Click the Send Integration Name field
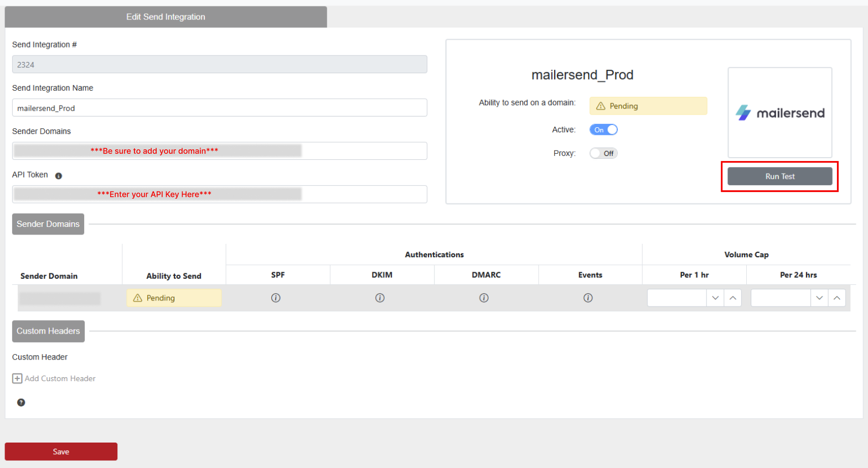This screenshot has height=468, width=868. tap(219, 108)
